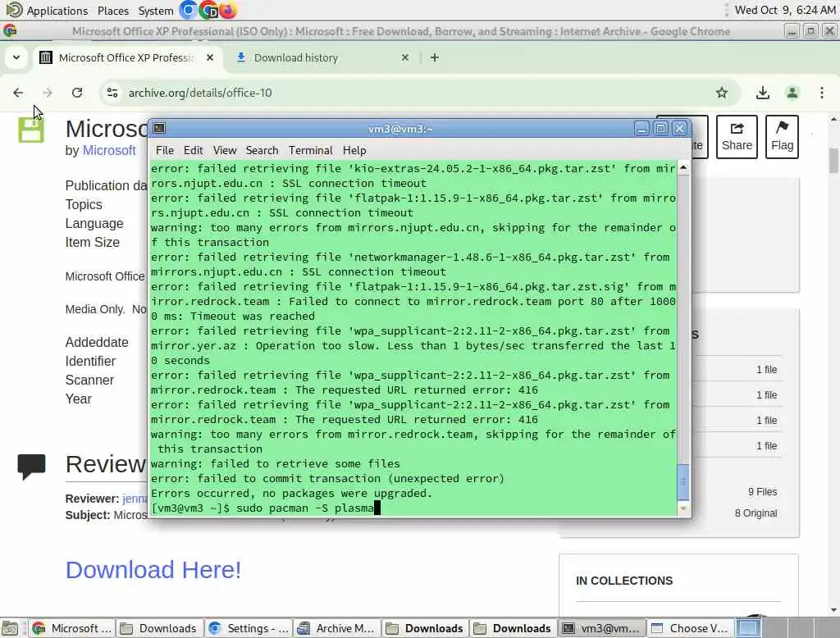Image resolution: width=840 pixels, height=638 pixels.
Task: Switch to Choose V... taskbar window
Action: pyautogui.click(x=689, y=628)
